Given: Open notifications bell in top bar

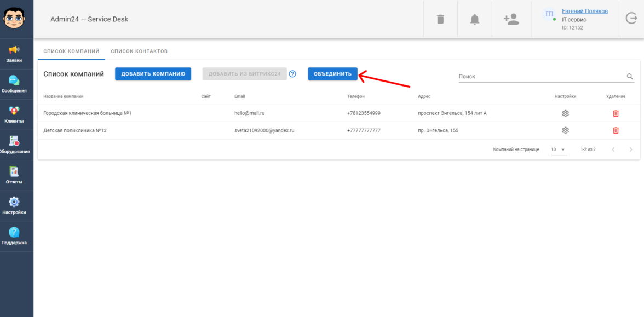Looking at the screenshot, I should tap(474, 19).
